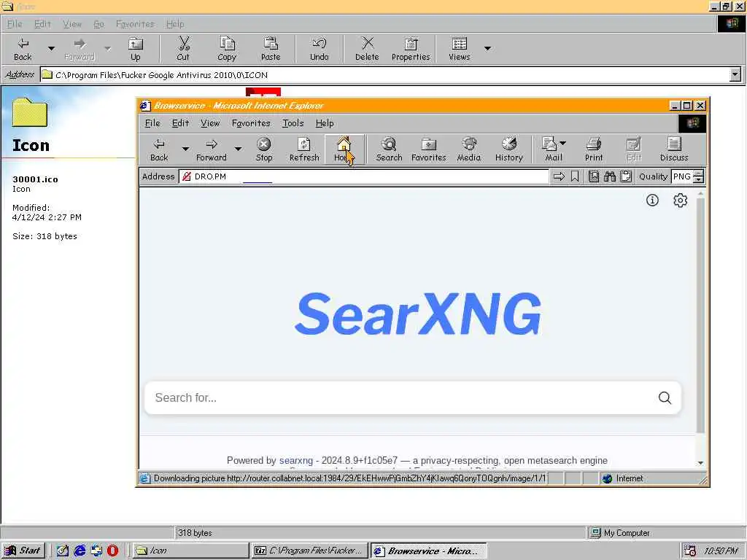747x560 pixels.
Task: Open the Help menu in Icon folder window
Action: pos(175,24)
